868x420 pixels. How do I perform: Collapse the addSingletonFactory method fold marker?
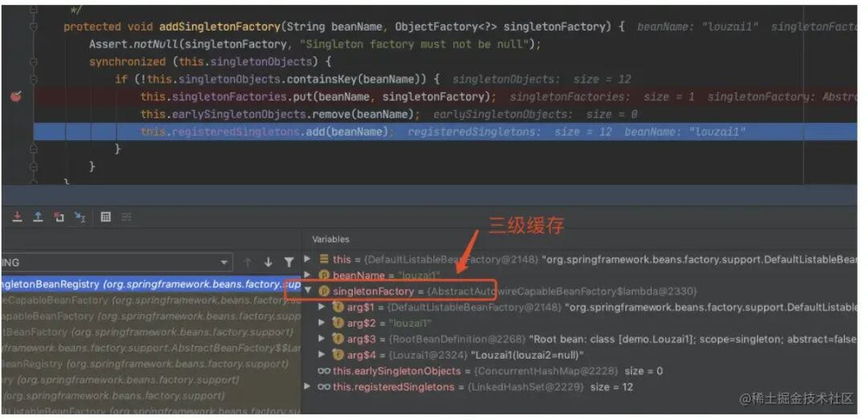click(x=34, y=27)
